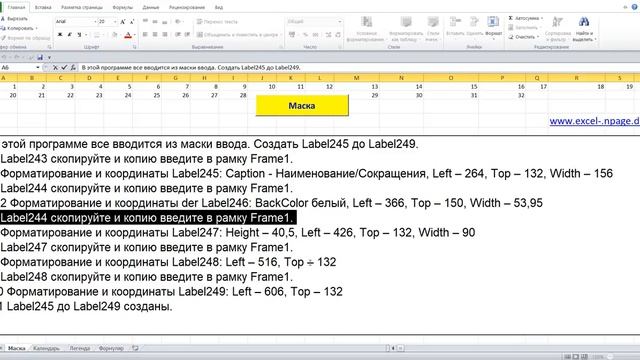
Task: Open the Вид ribbon tab
Action: pyautogui.click(x=219, y=7)
